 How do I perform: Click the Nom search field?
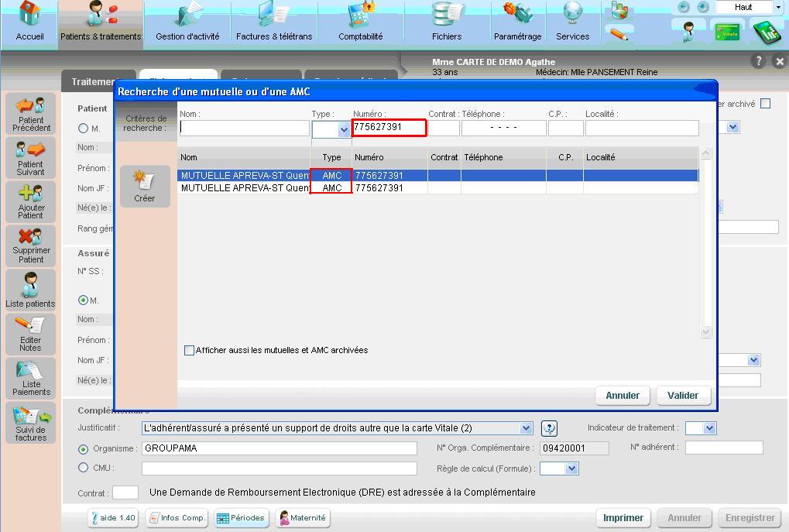click(245, 129)
